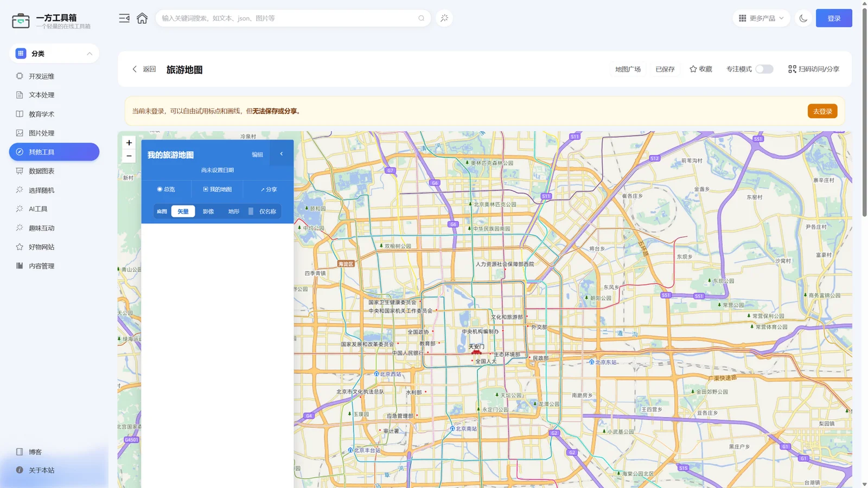The height and width of the screenshot is (488, 868).
Task: Open 扫码访问/分享 QR code option
Action: [814, 69]
